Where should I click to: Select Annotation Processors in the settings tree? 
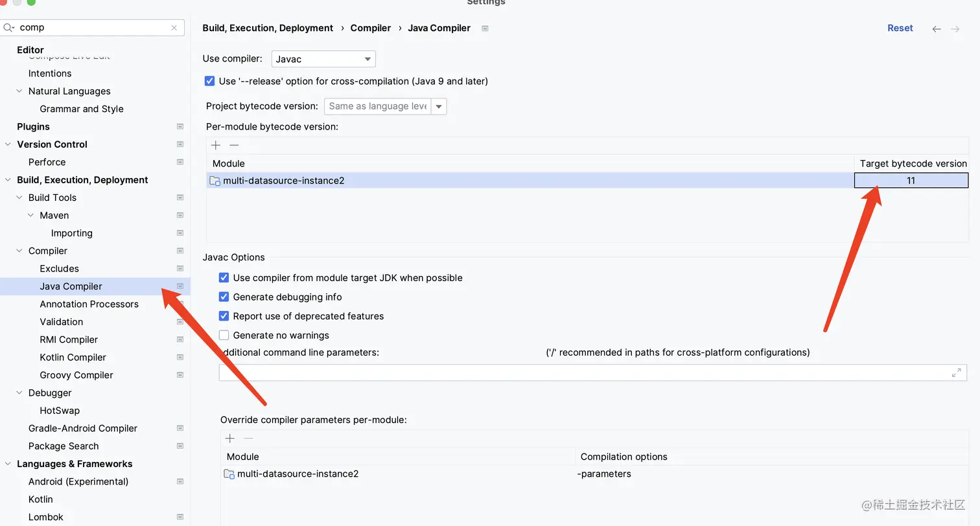click(x=89, y=304)
